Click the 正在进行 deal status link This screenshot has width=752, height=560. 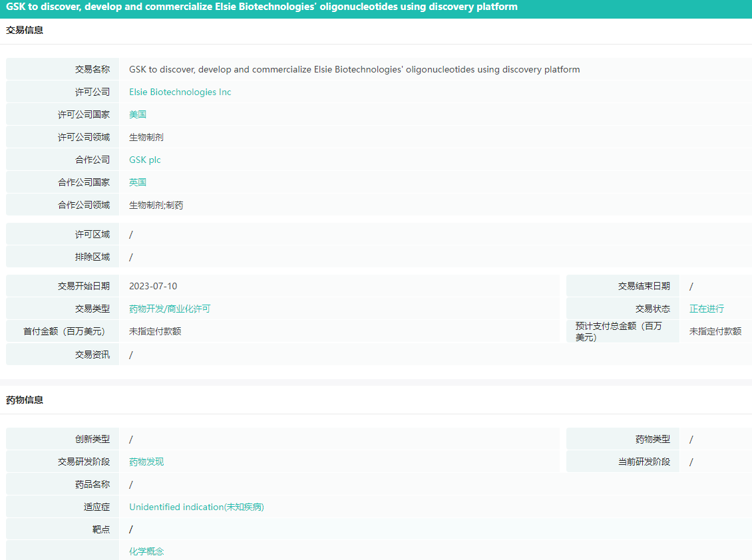(x=707, y=309)
